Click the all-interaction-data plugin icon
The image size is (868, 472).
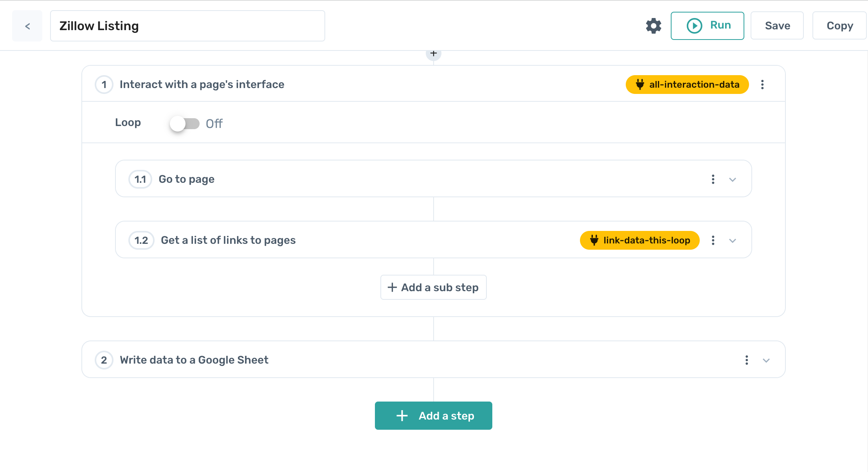(639, 84)
